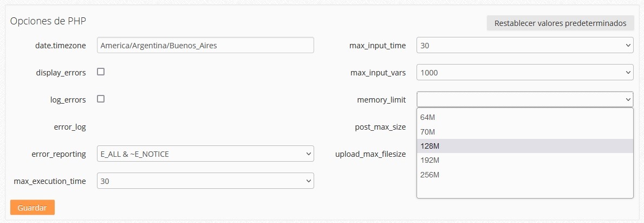644x223 pixels.
Task: Click the memory_limit label
Action: (x=381, y=100)
